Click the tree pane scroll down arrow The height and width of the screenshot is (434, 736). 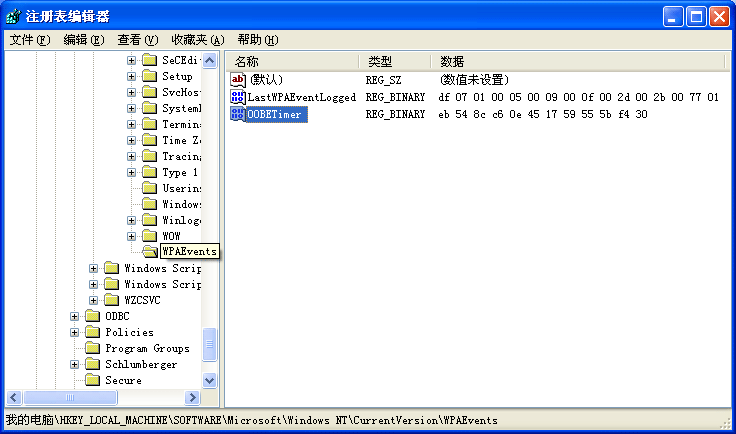210,380
